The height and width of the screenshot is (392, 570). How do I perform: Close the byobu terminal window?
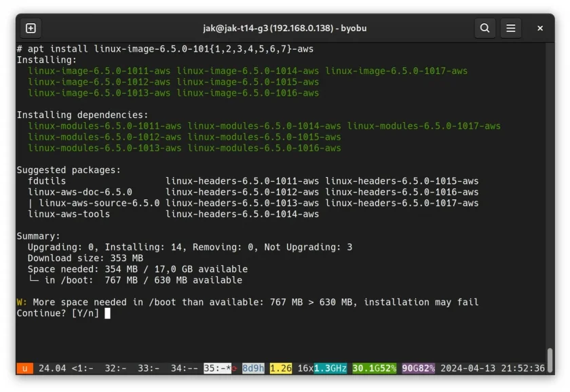pyautogui.click(x=540, y=28)
